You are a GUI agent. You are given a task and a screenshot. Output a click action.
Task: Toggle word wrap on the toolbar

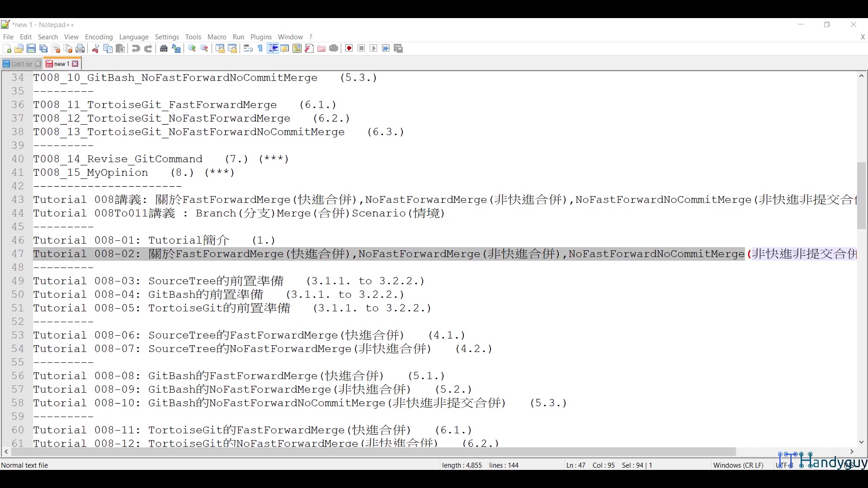pos(248,48)
